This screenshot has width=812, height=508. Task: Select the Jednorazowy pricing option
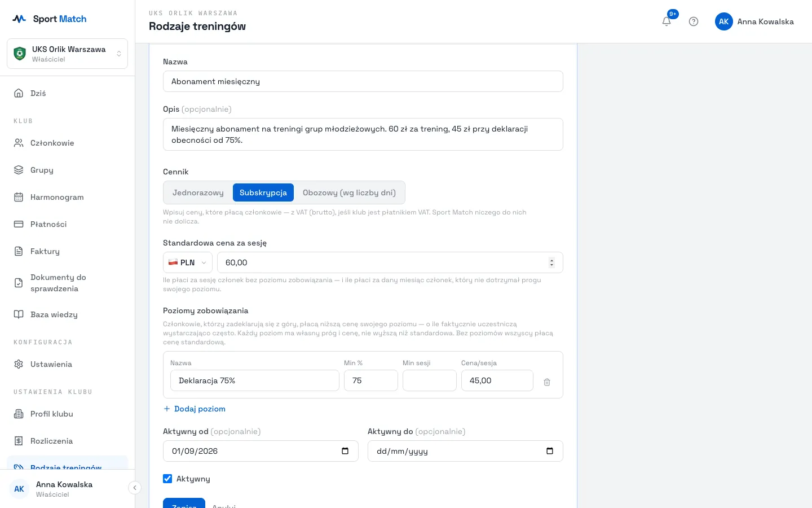pos(198,192)
